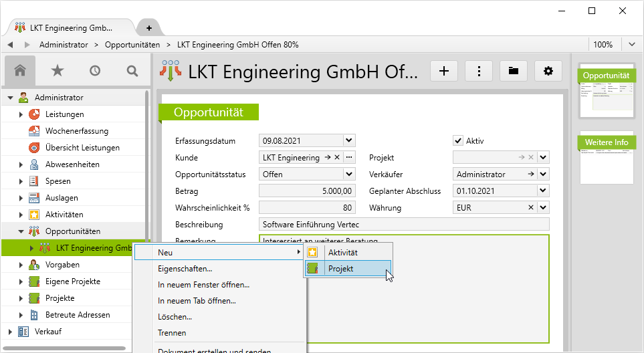Clear the Kunde field with X
644x353 pixels.
(x=337, y=158)
